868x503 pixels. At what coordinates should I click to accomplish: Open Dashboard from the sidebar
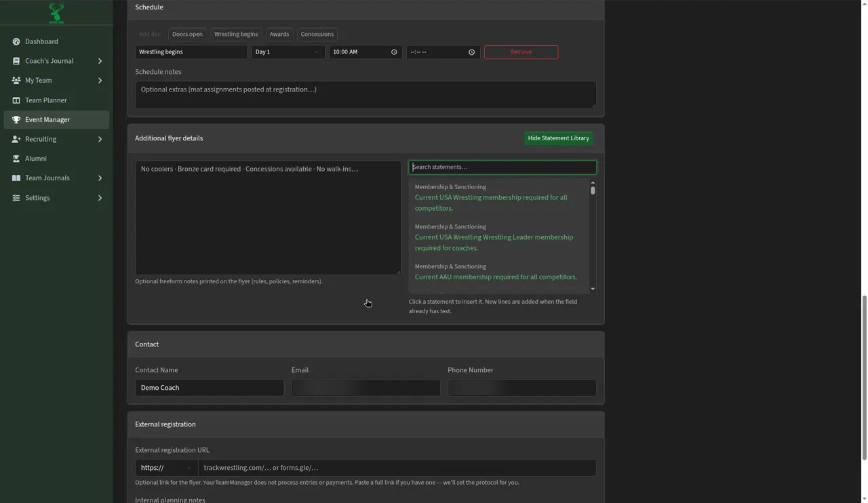56,41
